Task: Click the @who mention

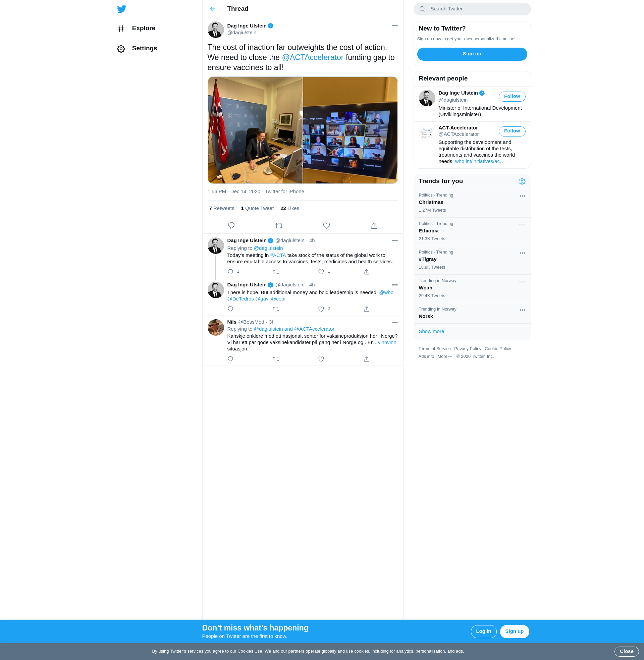Action: (386, 292)
